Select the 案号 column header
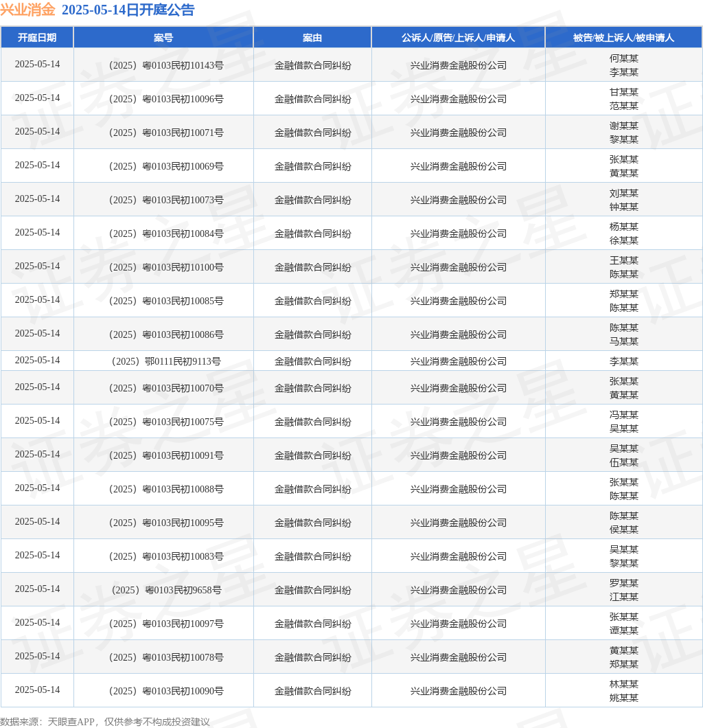This screenshot has height=728, width=703. click(x=163, y=38)
